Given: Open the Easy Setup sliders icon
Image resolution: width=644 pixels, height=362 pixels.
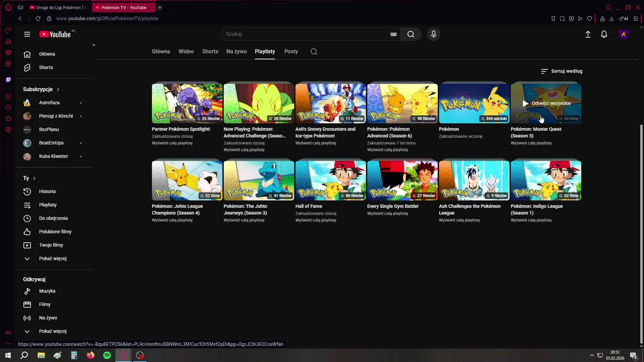Looking at the screenshot, I should (635, 19).
